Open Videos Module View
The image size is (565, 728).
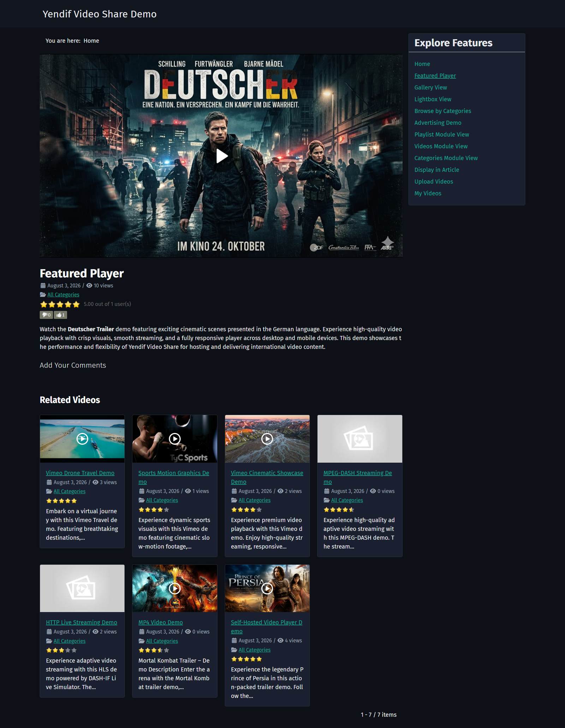[441, 146]
